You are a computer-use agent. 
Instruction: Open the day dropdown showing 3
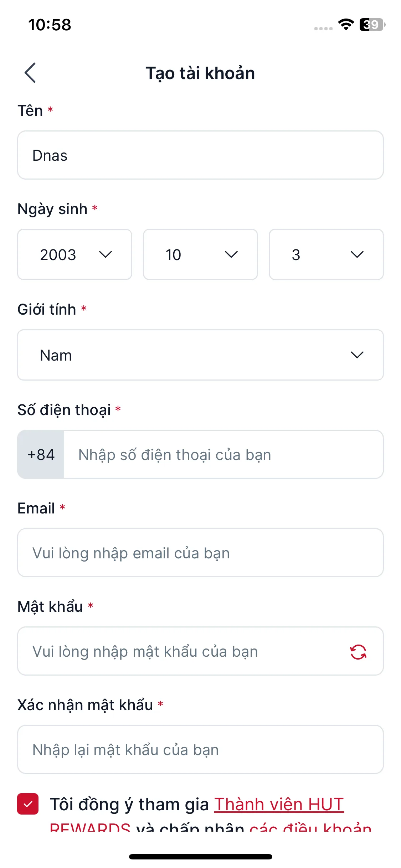coord(326,254)
